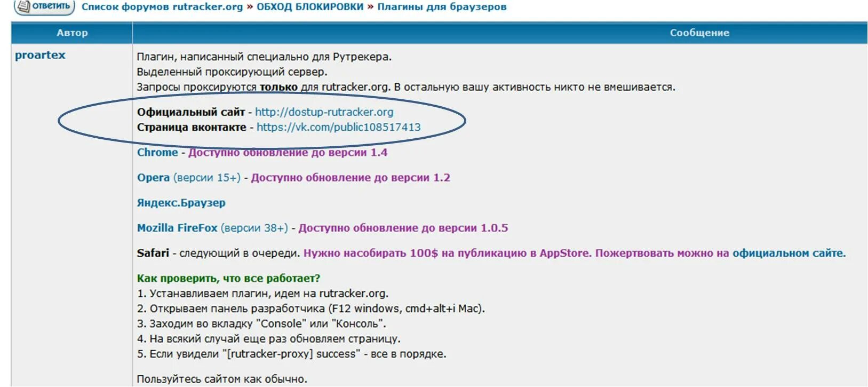Click heading 'Как проверить, что все работает?'
Image resolution: width=868 pixels, height=387 pixels.
tap(228, 278)
